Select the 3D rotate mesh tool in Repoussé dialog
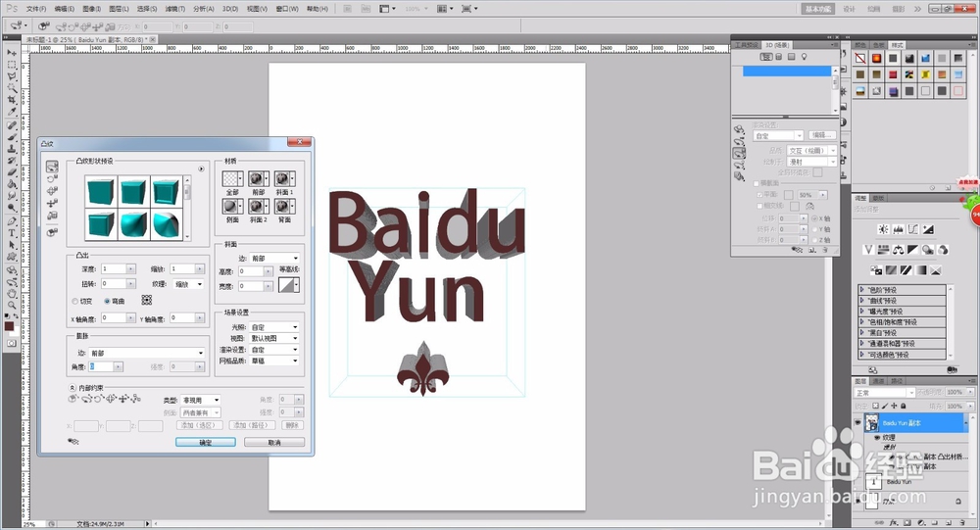This screenshot has width=980, height=530. pyautogui.click(x=53, y=167)
